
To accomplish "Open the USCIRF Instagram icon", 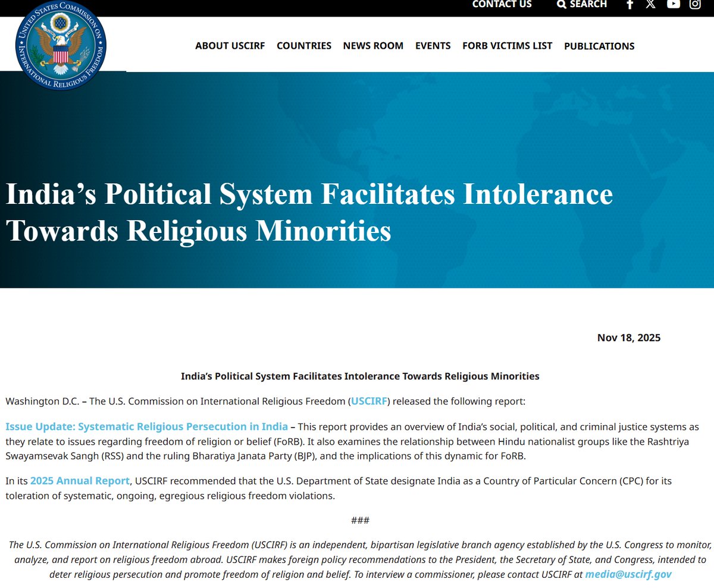I will tap(695, 5).
